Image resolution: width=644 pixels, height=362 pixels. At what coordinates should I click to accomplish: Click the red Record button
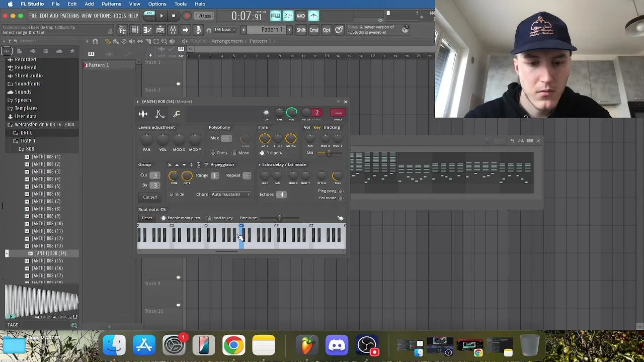(x=186, y=16)
